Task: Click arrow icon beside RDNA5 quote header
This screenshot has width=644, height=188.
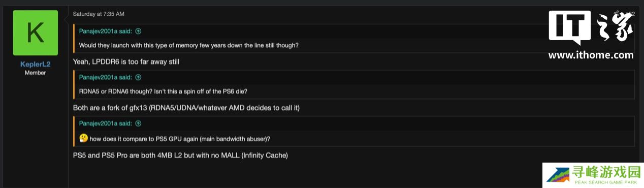Action: 138,77
